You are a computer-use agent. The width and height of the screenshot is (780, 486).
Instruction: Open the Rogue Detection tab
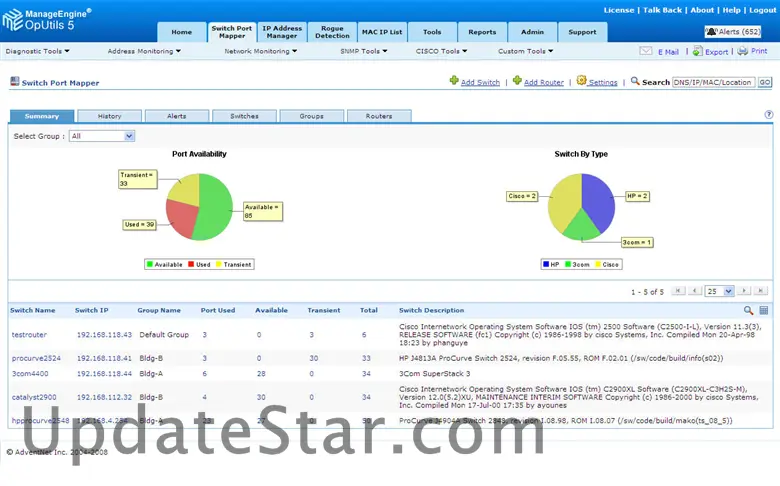(x=332, y=32)
